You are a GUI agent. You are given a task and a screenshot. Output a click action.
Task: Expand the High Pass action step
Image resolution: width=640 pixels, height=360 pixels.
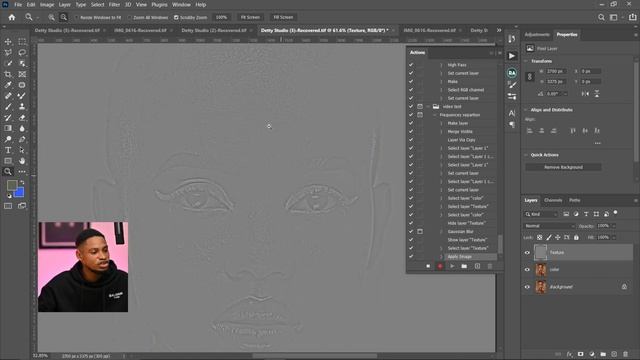441,65
